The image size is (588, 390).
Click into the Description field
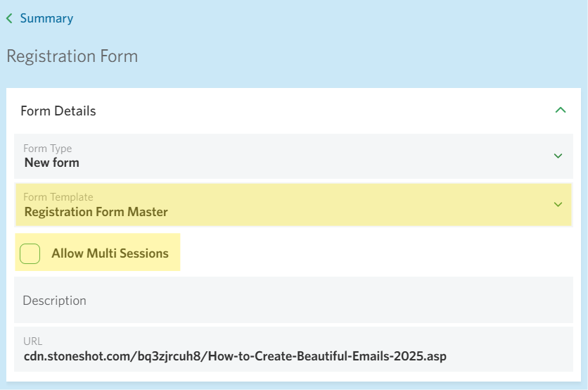click(x=293, y=300)
